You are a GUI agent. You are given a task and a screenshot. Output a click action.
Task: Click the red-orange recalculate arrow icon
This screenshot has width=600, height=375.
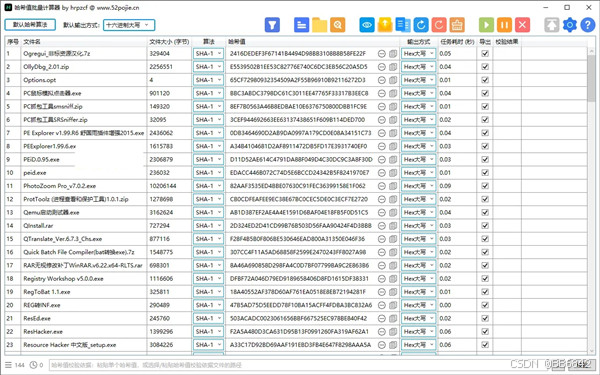pyautogui.click(x=439, y=25)
